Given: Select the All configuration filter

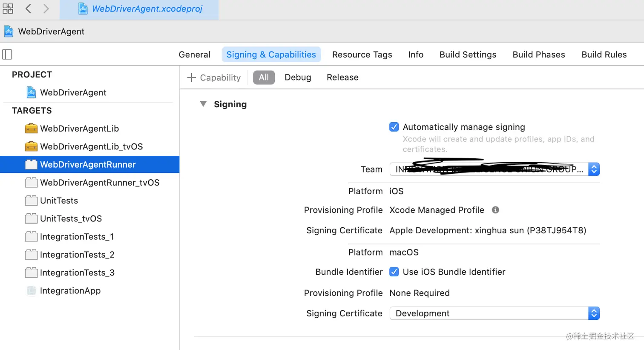Looking at the screenshot, I should (264, 77).
